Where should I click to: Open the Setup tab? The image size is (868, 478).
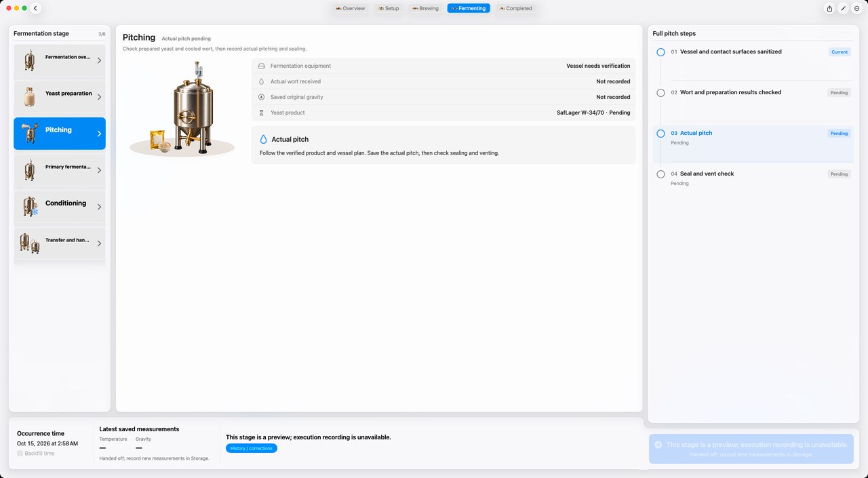tap(389, 8)
